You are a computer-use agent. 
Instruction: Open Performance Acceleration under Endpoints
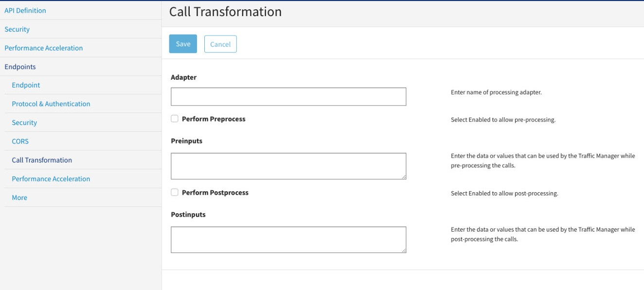tap(51, 179)
